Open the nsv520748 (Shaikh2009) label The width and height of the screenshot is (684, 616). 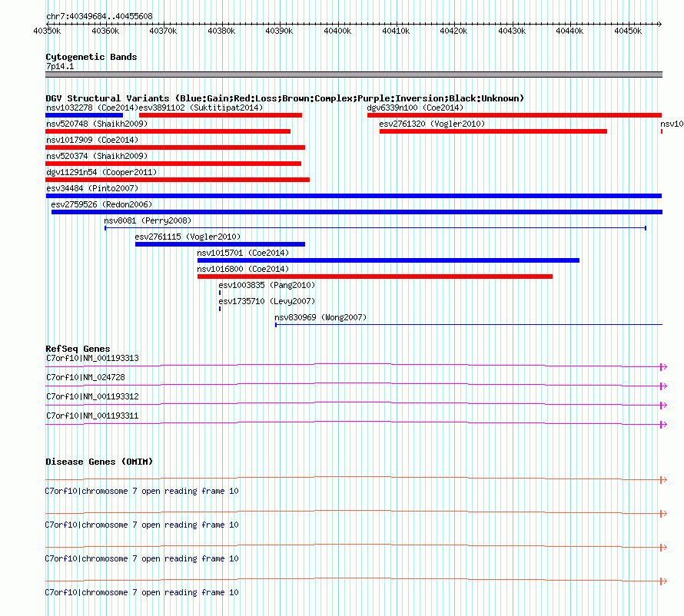pos(97,124)
